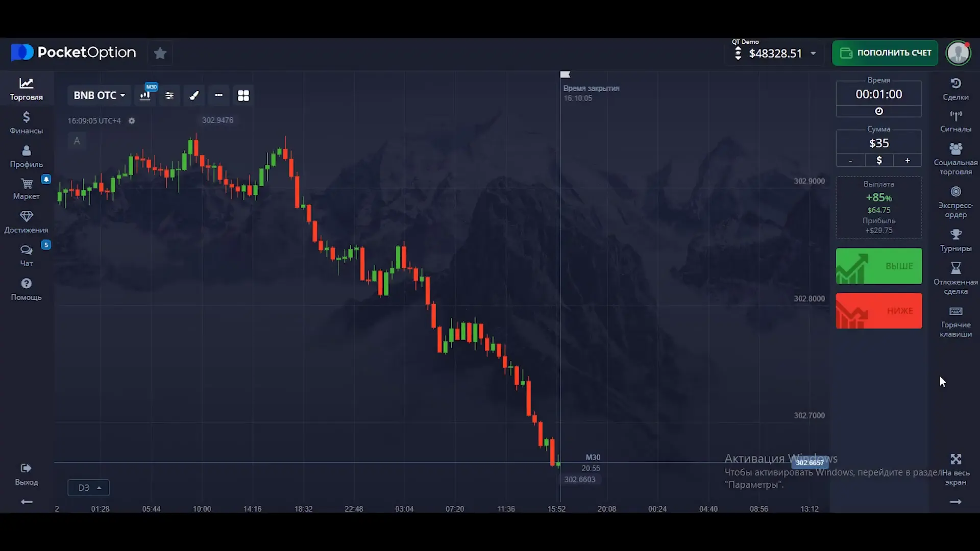
Task: Expand the BNB OTC asset dropdown
Action: tap(99, 95)
